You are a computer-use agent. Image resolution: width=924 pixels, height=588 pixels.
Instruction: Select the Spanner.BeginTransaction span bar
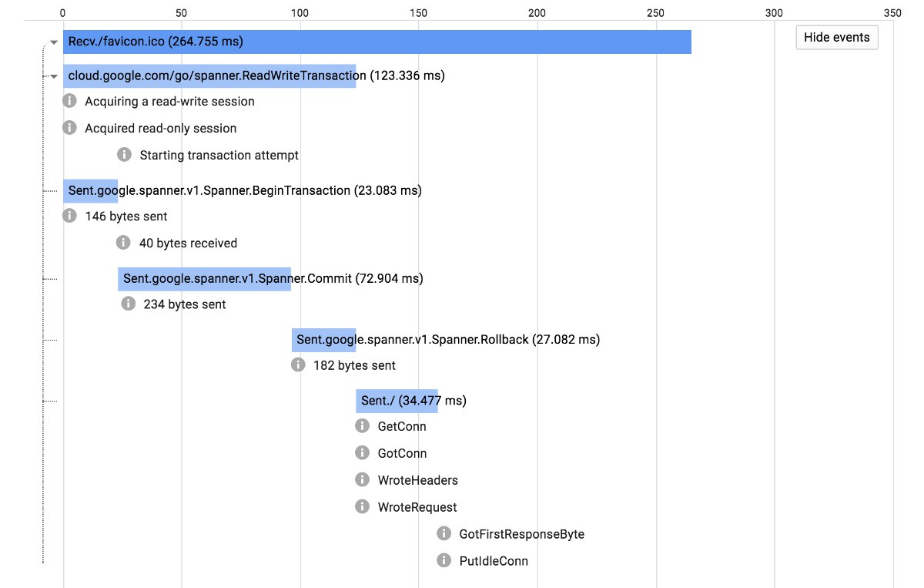pos(90,190)
